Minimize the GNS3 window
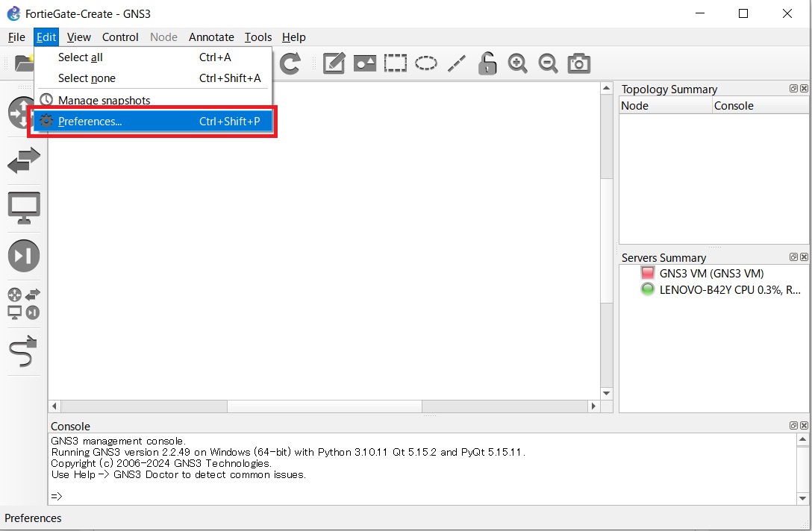This screenshot has width=812, height=531. coord(699,13)
